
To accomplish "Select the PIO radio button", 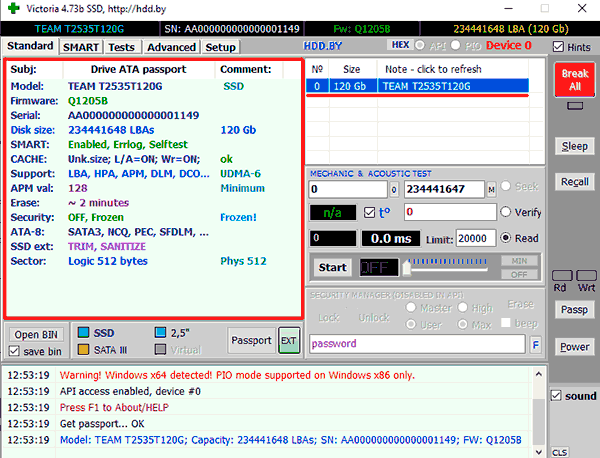I will click(x=455, y=46).
